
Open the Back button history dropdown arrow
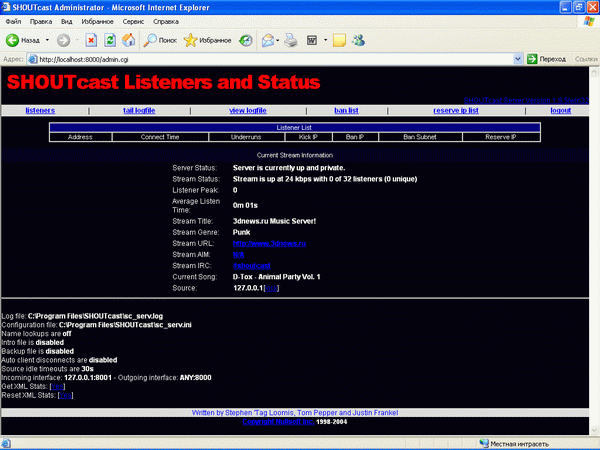click(x=47, y=40)
